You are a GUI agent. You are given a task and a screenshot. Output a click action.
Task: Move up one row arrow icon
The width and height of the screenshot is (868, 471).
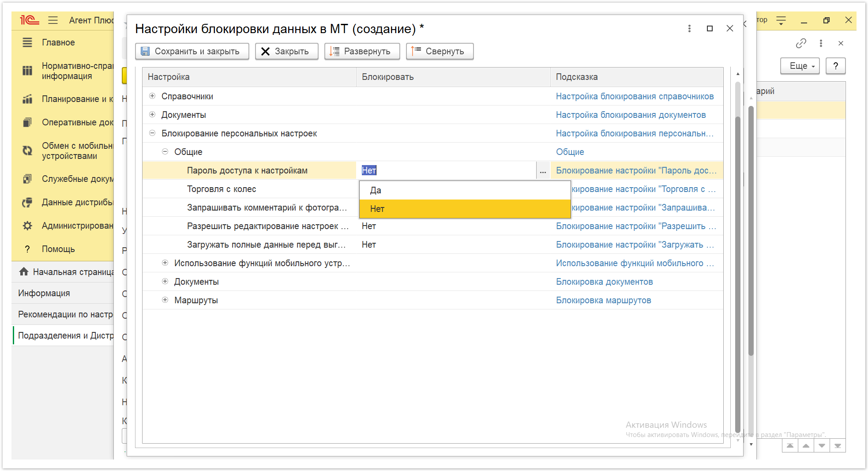click(x=806, y=446)
